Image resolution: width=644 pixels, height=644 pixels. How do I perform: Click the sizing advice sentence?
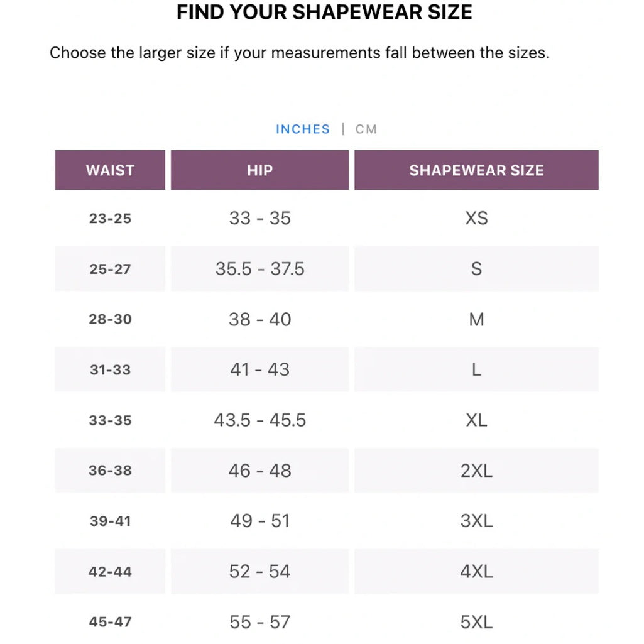tap(299, 53)
